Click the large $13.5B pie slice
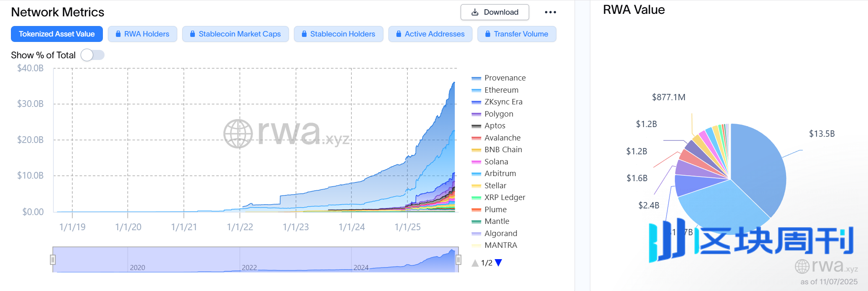The height and width of the screenshot is (291, 868). pos(760,168)
